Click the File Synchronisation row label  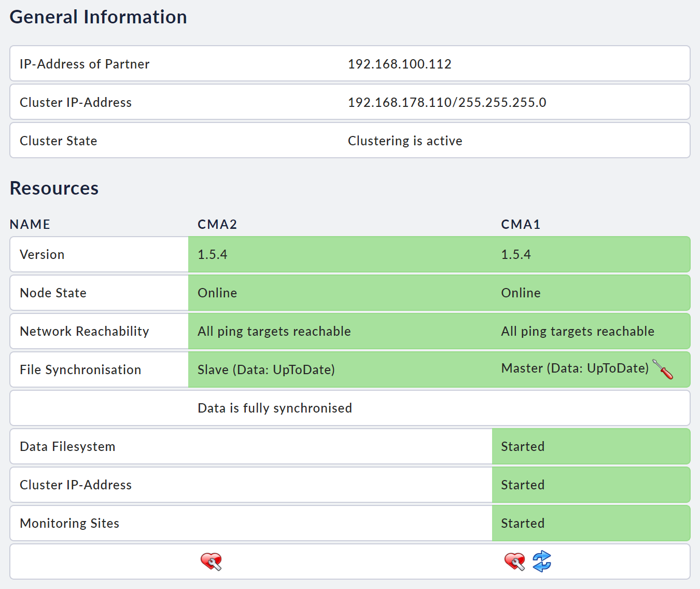point(80,369)
